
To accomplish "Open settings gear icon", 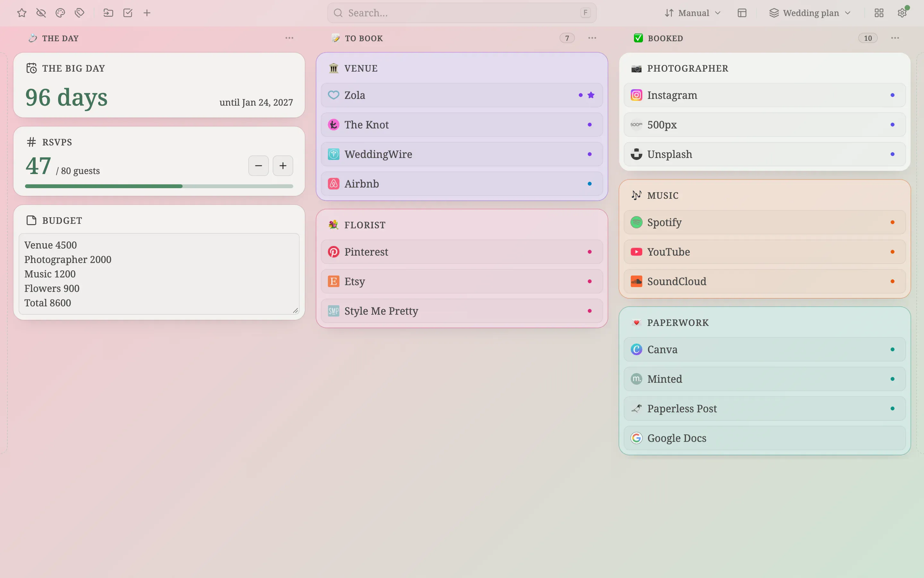I will click(902, 13).
